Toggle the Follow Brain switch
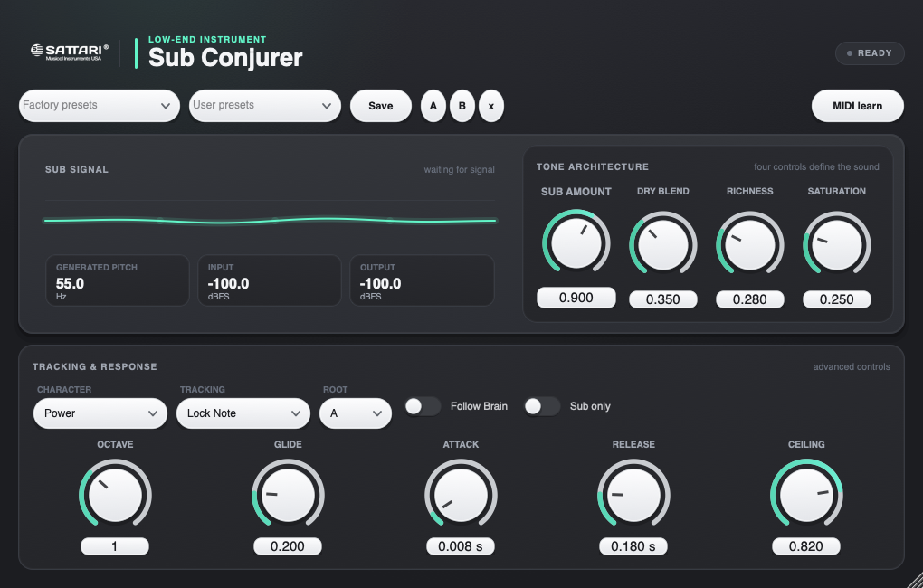Image resolution: width=923 pixels, height=588 pixels. pos(423,406)
